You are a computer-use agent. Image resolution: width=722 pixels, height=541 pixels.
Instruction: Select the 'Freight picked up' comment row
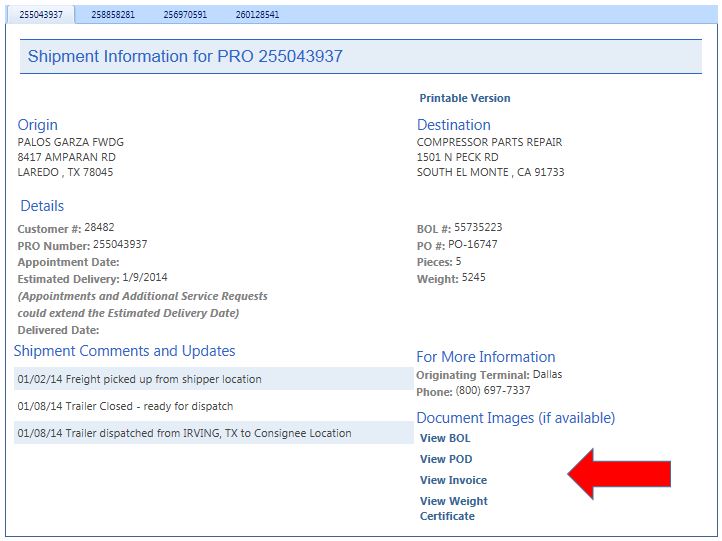click(x=140, y=379)
